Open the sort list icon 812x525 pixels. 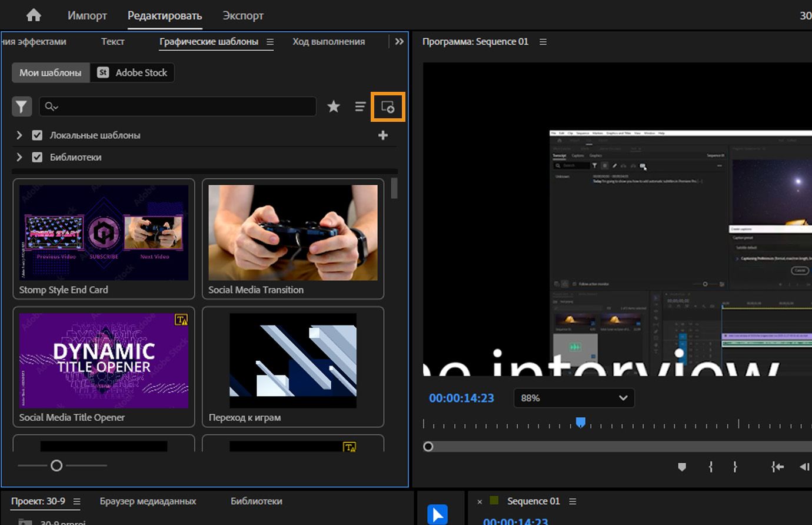point(360,107)
